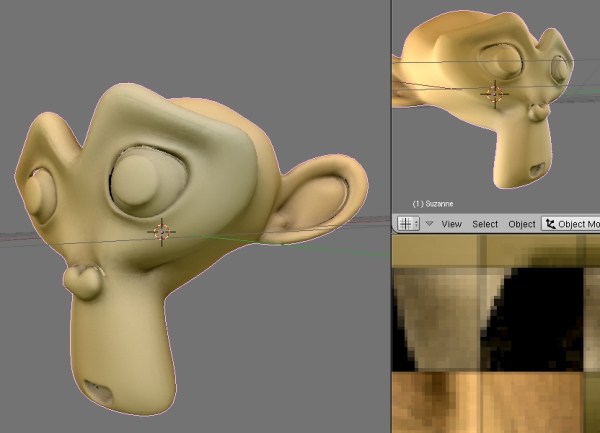Open the Object menu
This screenshot has height=433, width=600.
[x=522, y=224]
